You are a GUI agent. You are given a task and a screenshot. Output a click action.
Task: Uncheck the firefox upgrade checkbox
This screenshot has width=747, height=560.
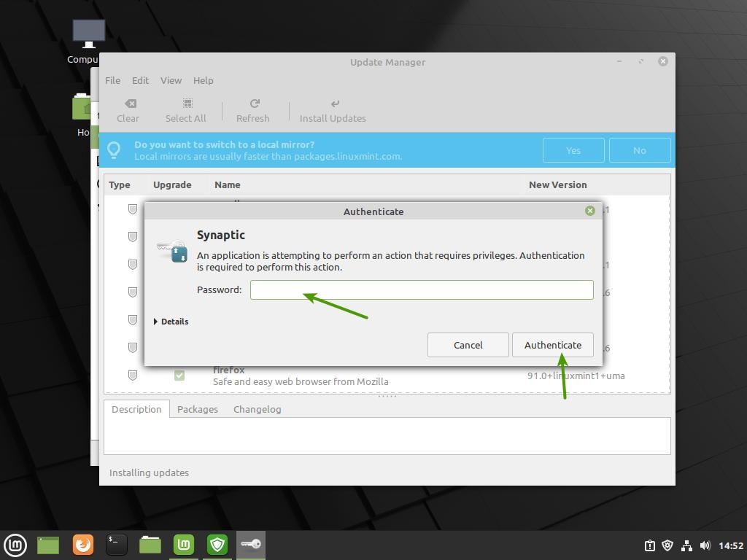179,376
